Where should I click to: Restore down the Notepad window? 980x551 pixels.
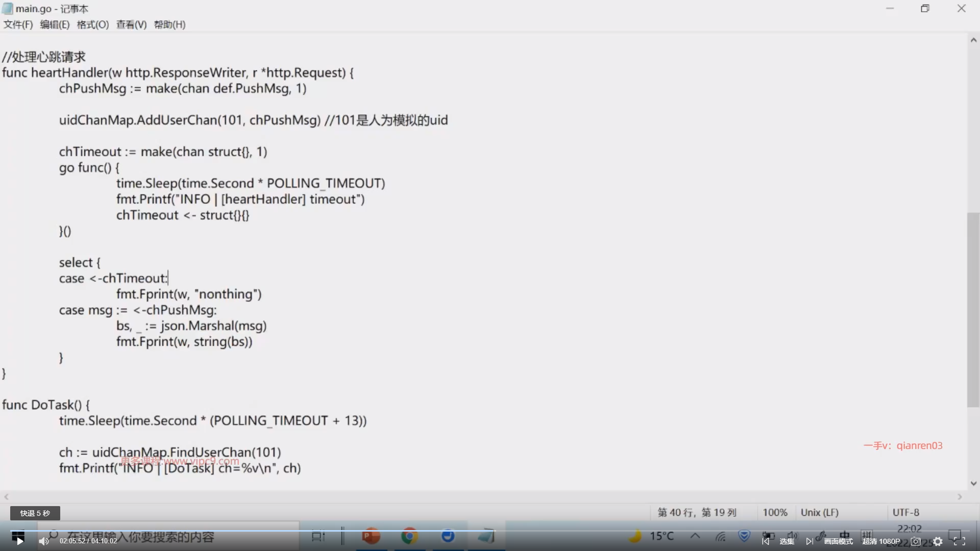925,9
